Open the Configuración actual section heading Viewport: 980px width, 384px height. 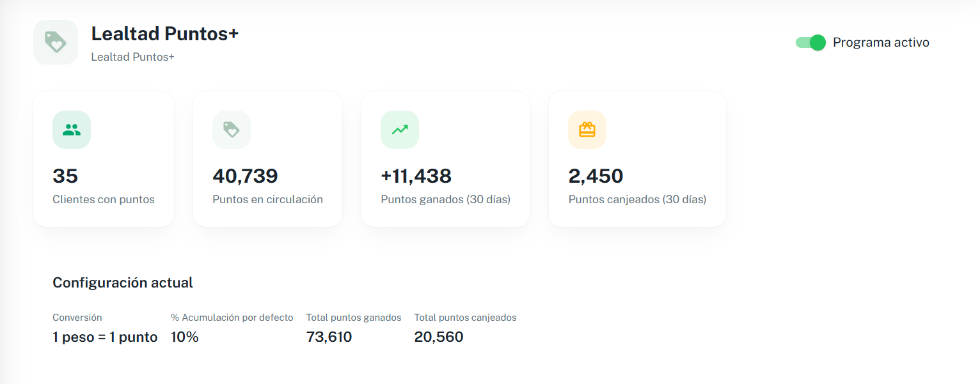click(122, 282)
